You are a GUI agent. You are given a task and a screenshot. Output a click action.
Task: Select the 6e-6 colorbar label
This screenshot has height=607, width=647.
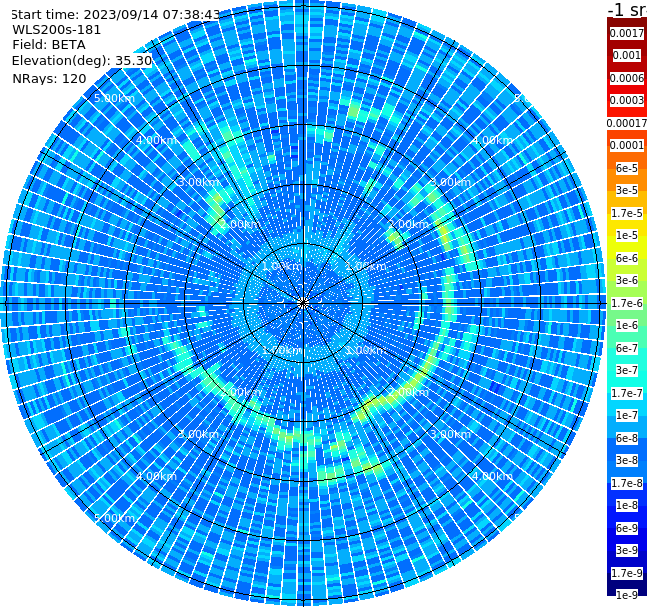click(x=626, y=258)
